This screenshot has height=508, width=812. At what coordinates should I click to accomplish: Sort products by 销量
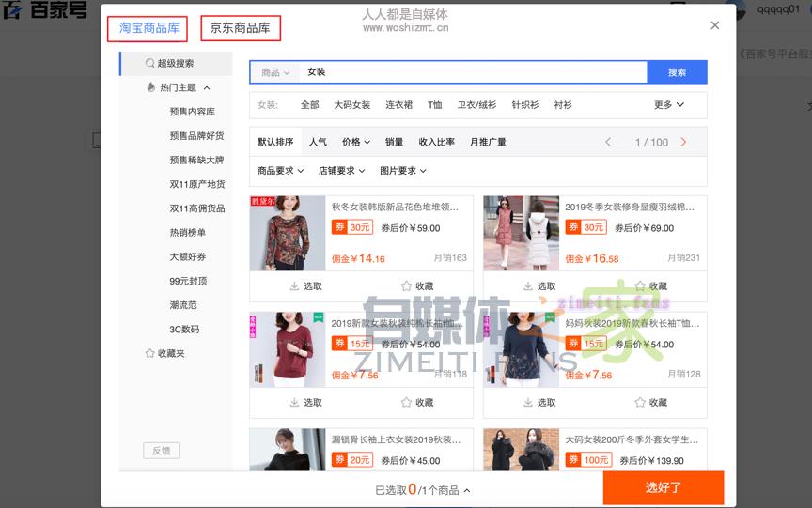[x=394, y=142]
